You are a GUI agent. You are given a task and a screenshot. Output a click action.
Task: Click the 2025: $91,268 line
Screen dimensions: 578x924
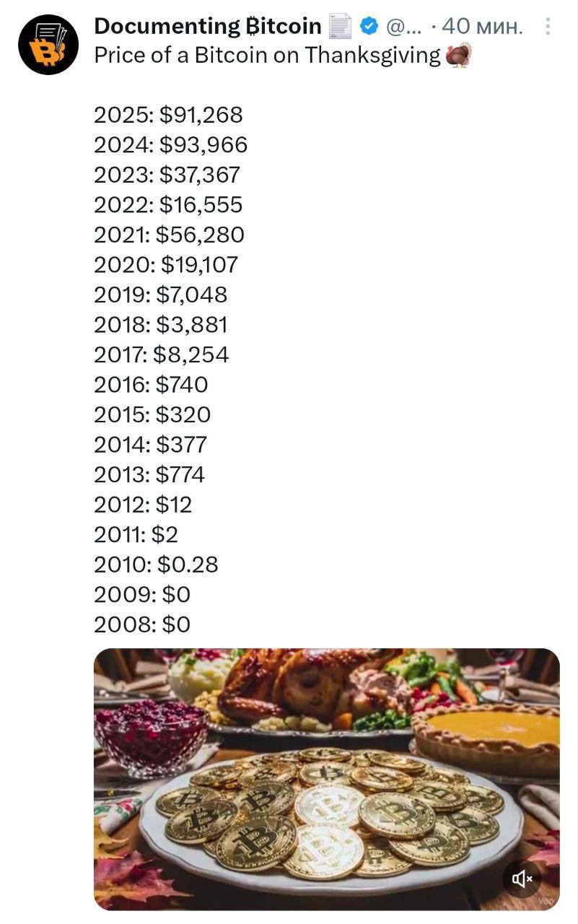click(168, 115)
